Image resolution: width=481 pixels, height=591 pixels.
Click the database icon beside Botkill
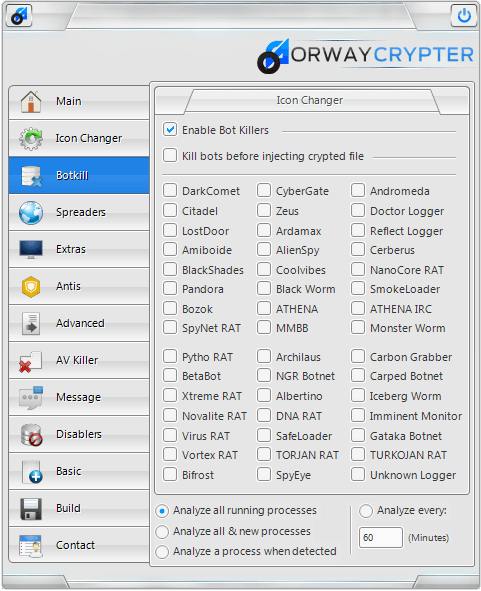(32, 176)
